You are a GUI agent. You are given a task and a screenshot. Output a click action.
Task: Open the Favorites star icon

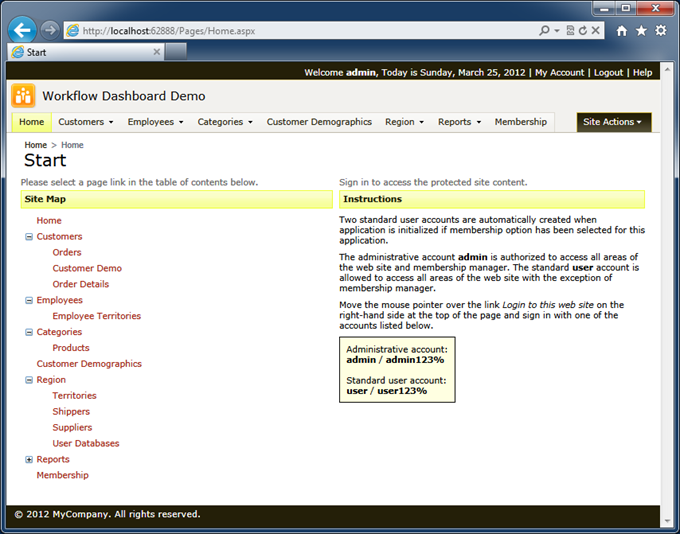pyautogui.click(x=641, y=31)
